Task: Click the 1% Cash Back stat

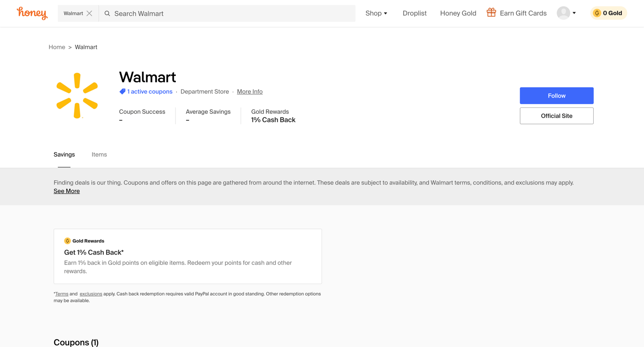Action: (273, 120)
